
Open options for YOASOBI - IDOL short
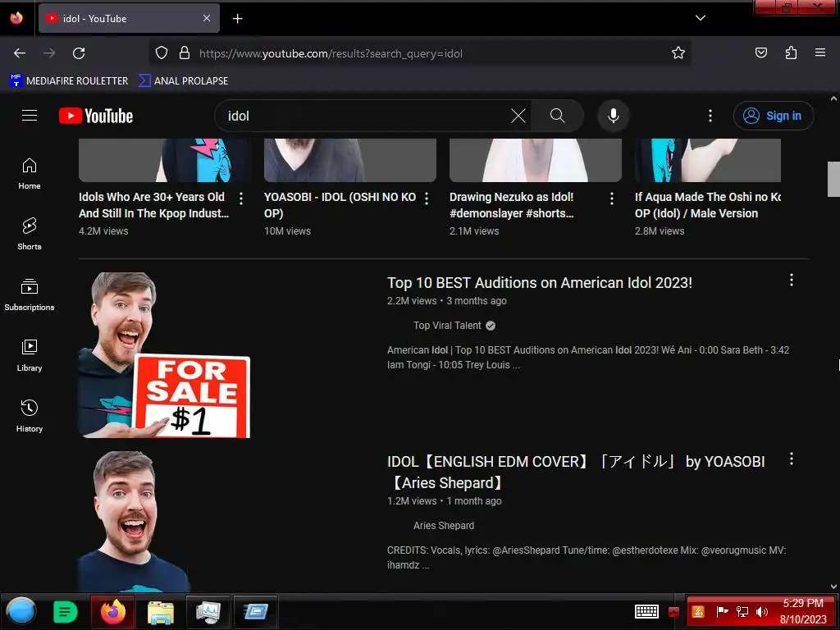coord(427,199)
